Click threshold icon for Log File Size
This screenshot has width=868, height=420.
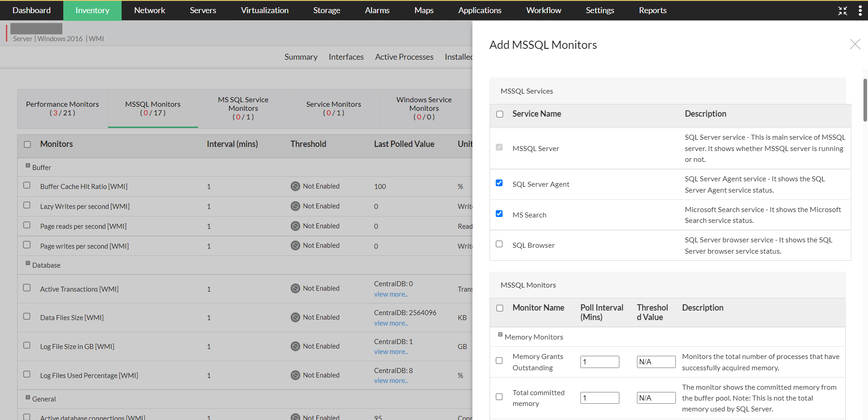point(295,346)
